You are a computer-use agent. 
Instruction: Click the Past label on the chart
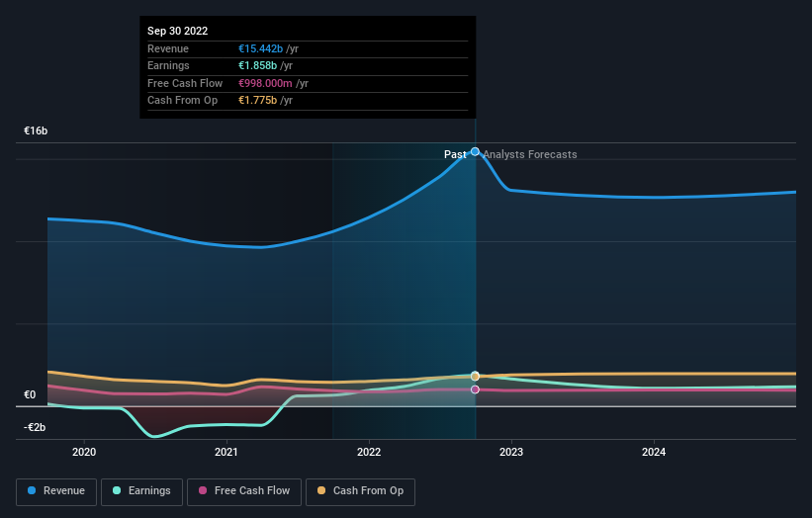[455, 154]
